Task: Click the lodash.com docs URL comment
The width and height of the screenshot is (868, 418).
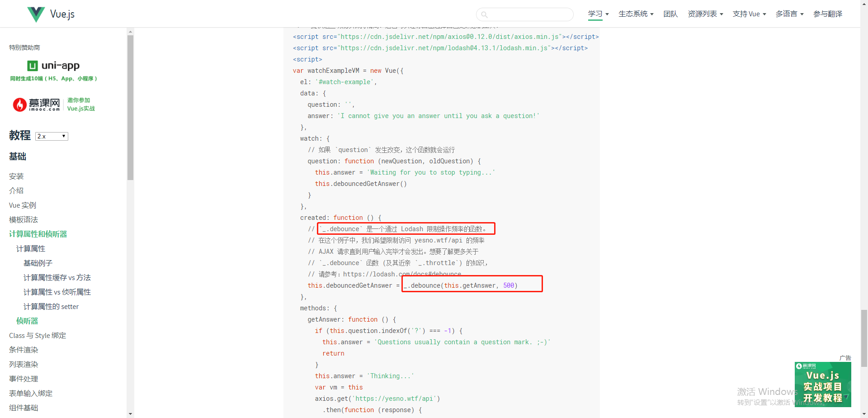Action: click(x=402, y=274)
